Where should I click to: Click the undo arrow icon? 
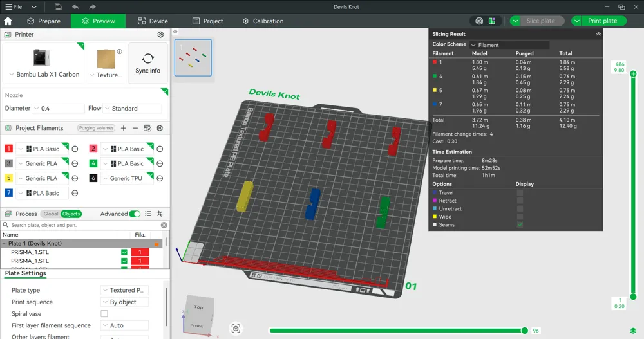pyautogui.click(x=75, y=7)
